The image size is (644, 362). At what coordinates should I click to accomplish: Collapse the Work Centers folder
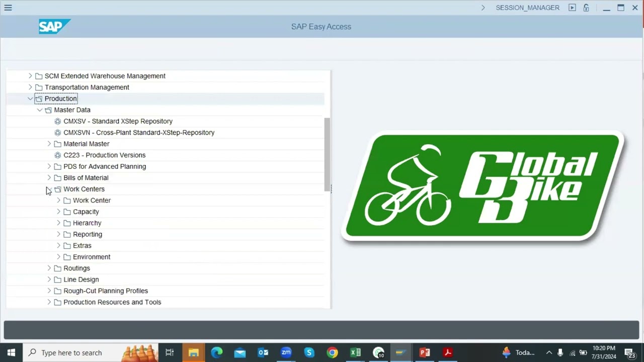tap(49, 189)
